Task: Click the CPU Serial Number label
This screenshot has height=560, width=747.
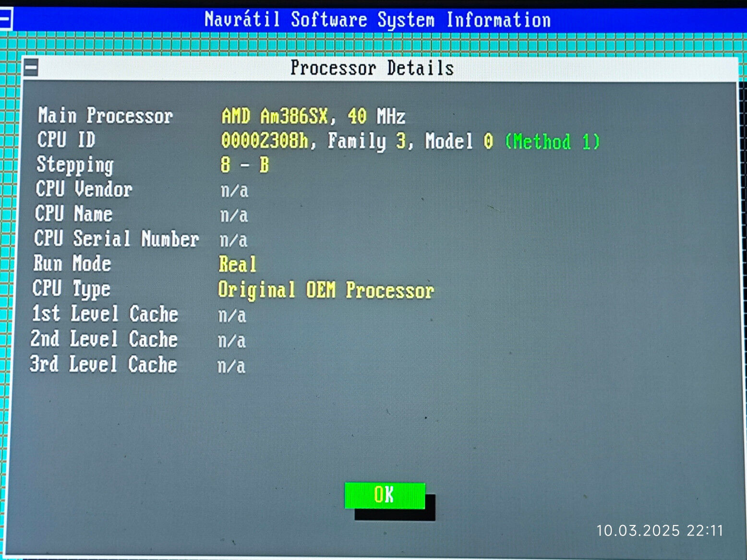Action: (116, 238)
